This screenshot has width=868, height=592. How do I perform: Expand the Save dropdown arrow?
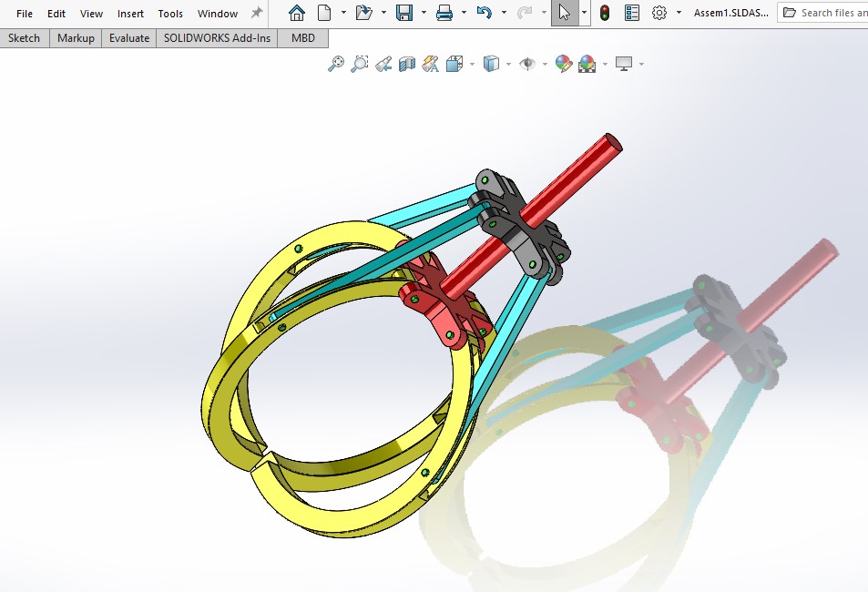424,13
